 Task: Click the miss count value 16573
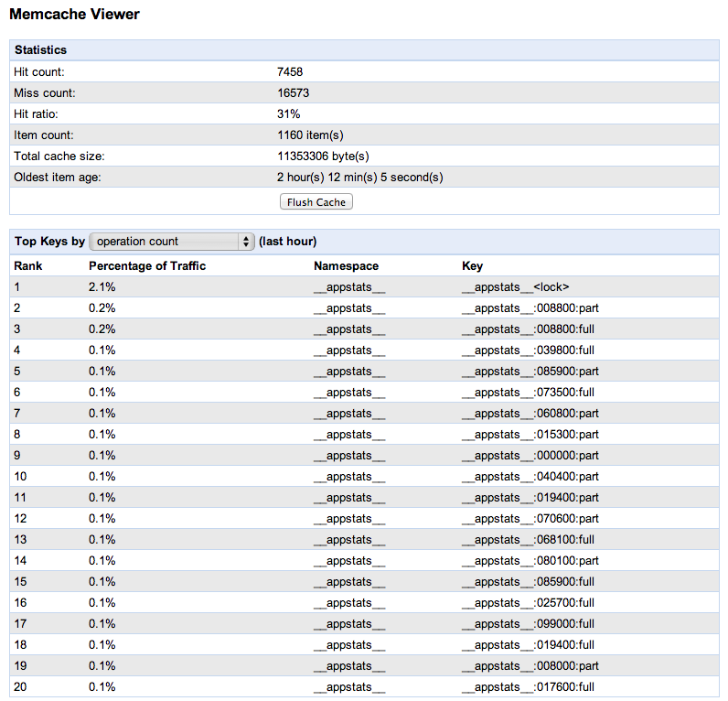click(293, 92)
